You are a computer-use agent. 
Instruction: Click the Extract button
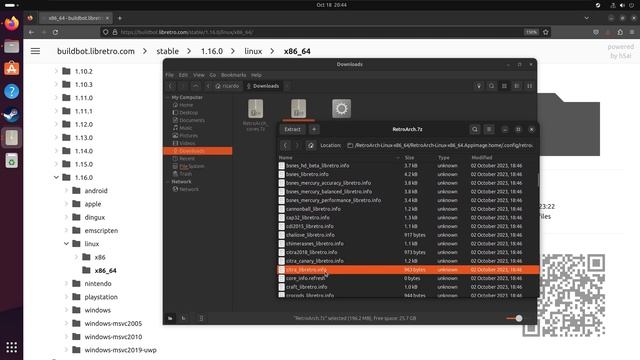tap(292, 129)
